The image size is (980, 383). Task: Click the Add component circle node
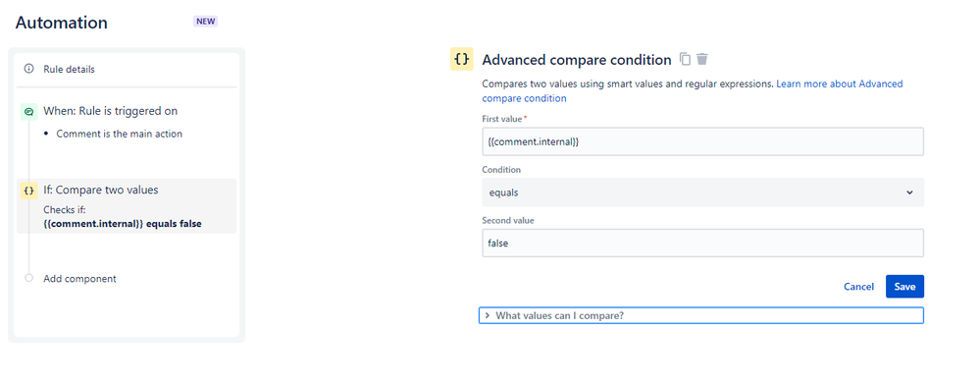click(x=28, y=279)
